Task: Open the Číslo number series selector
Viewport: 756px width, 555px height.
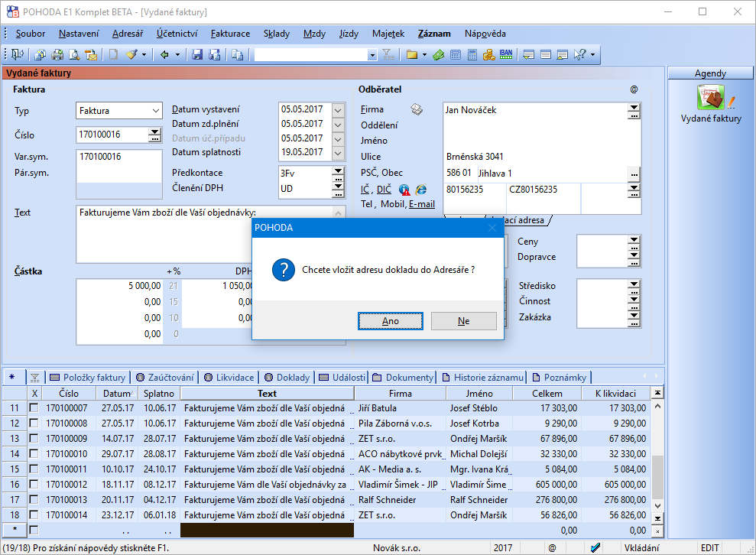Action: coord(154,135)
